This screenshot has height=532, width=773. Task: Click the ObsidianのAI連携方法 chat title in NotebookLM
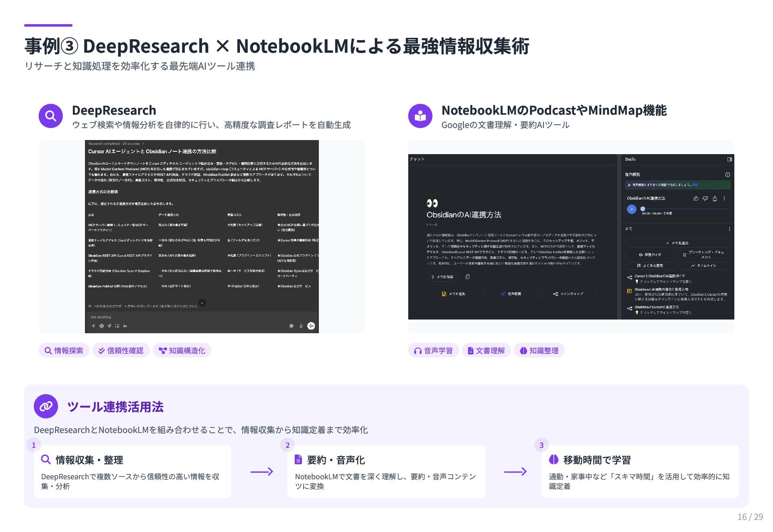pyautogui.click(x=464, y=214)
